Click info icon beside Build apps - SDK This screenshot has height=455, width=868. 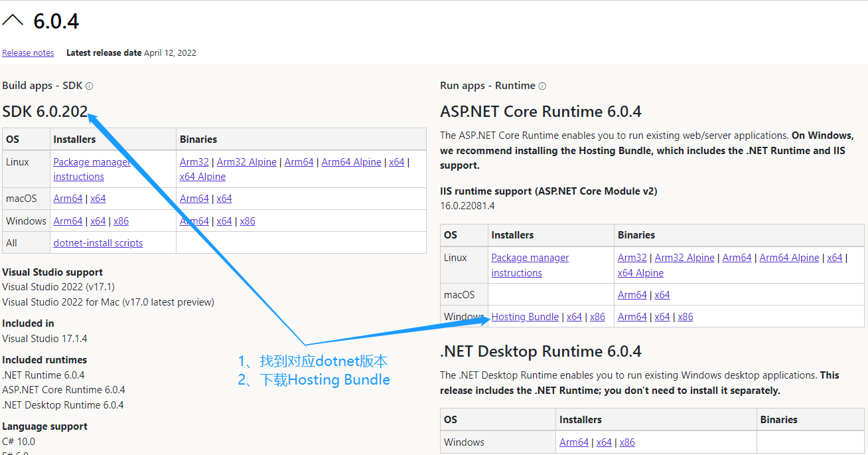(x=90, y=86)
